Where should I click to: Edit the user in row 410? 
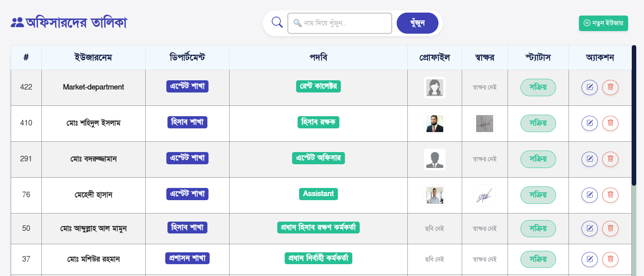(590, 123)
